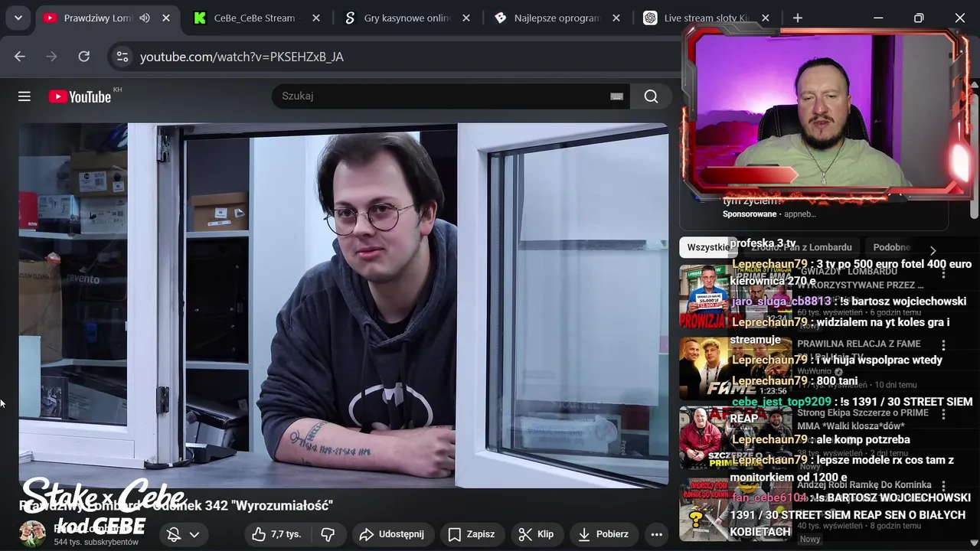Open the PRAWILNA RELACJA Z FAME video thumbnail

735,368
